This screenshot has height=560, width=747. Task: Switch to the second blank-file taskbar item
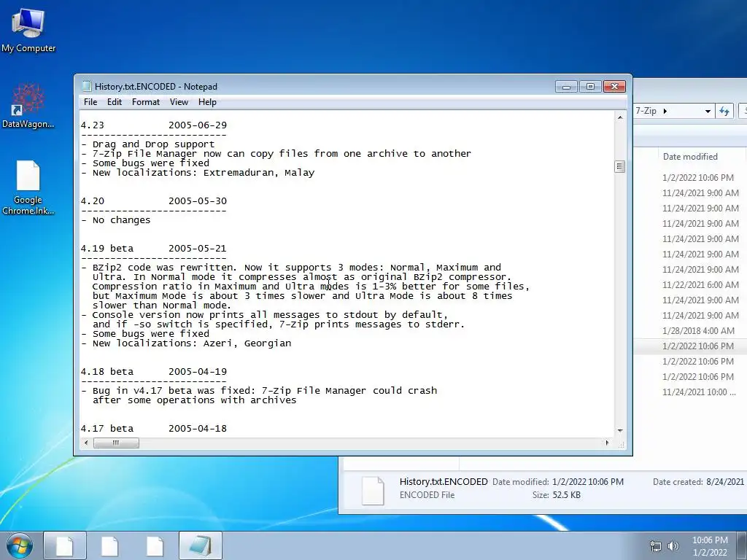(109, 545)
